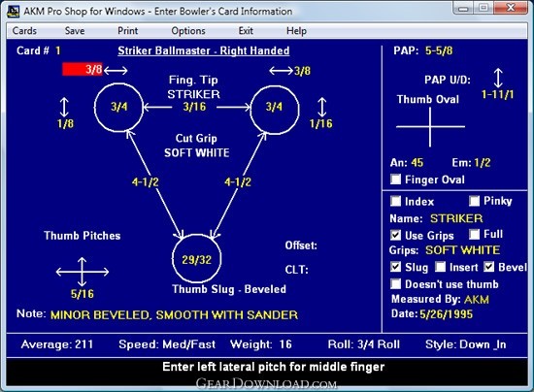Click the PAP value 5-5/8

coord(439,50)
